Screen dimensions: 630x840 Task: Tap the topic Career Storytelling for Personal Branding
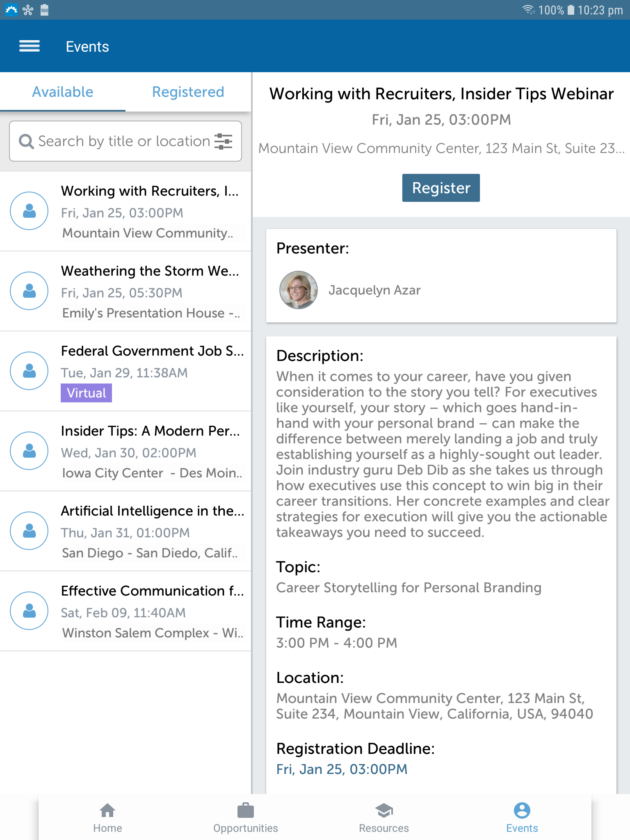click(409, 588)
